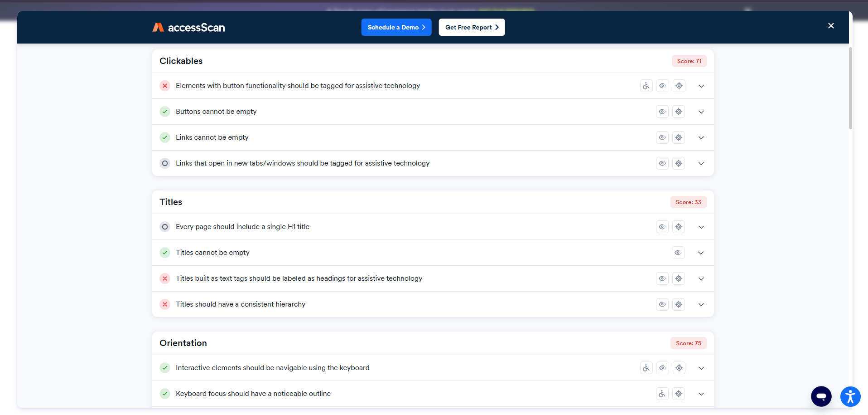Screen dimensions: 868x415
Task: Click the Clickables Score: 71 badge
Action: [689, 61]
